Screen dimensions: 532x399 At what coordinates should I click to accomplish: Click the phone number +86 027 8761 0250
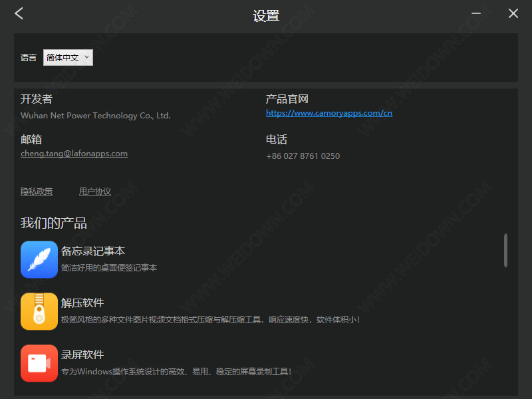(x=303, y=156)
